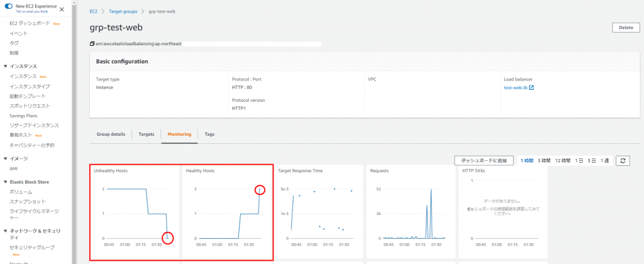Open ボリューム in sidebar
Viewport: 644px width, 264px height.
(21, 192)
